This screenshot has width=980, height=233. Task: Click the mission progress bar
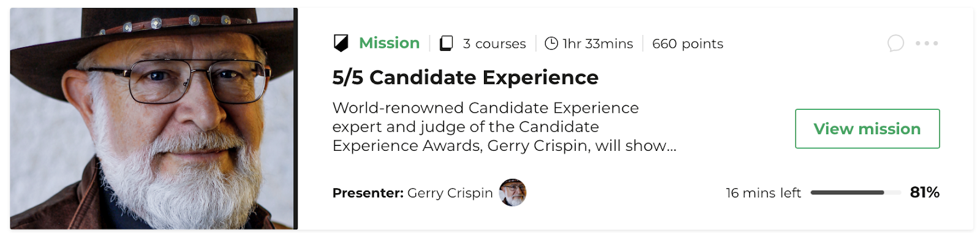(x=856, y=193)
